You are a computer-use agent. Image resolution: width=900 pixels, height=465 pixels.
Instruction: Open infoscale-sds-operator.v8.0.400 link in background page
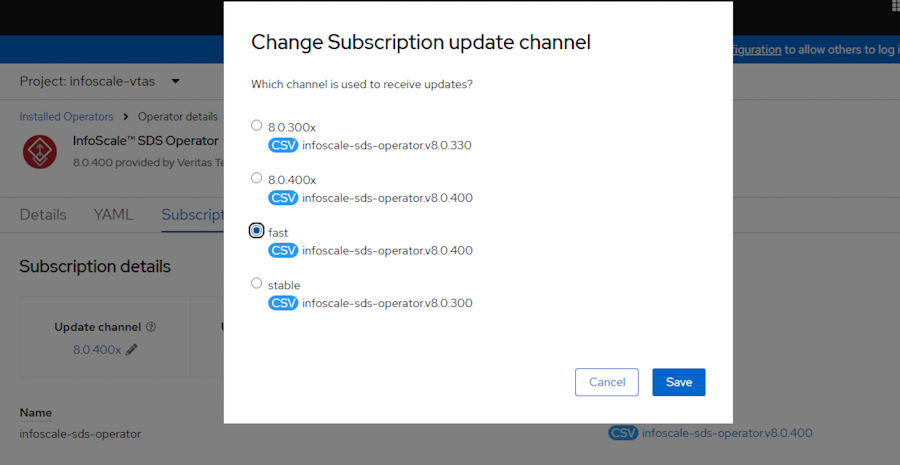pos(727,433)
